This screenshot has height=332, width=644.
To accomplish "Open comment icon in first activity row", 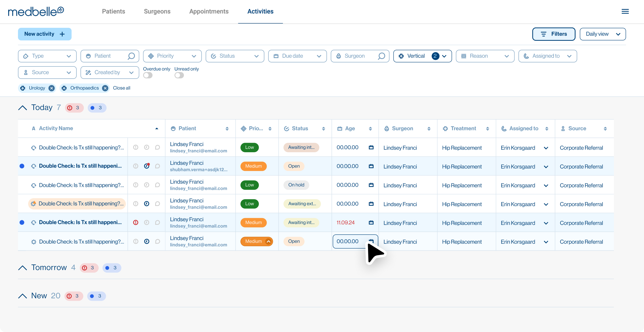I will (x=158, y=147).
